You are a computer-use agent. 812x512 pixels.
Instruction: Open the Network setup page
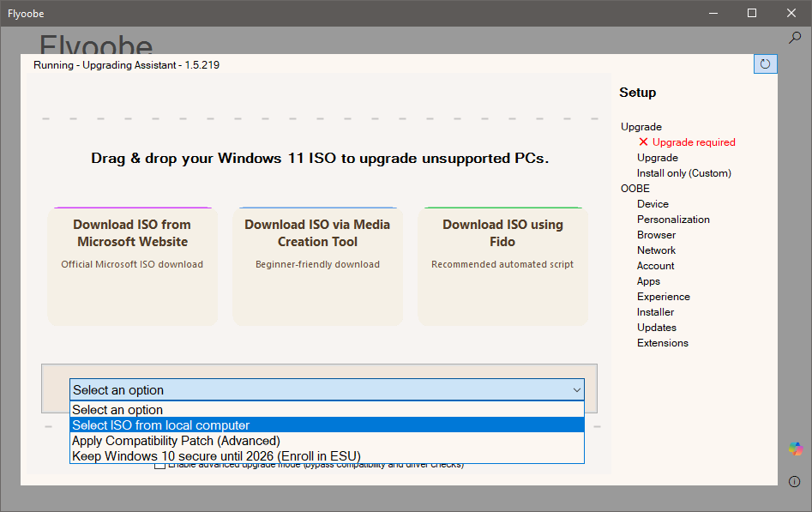[x=656, y=250]
